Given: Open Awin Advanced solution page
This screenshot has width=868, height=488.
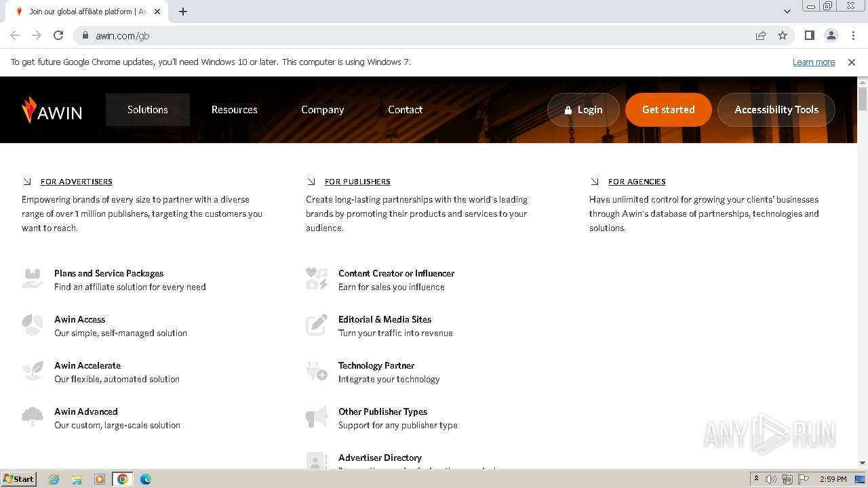Looking at the screenshot, I should [86, 411].
